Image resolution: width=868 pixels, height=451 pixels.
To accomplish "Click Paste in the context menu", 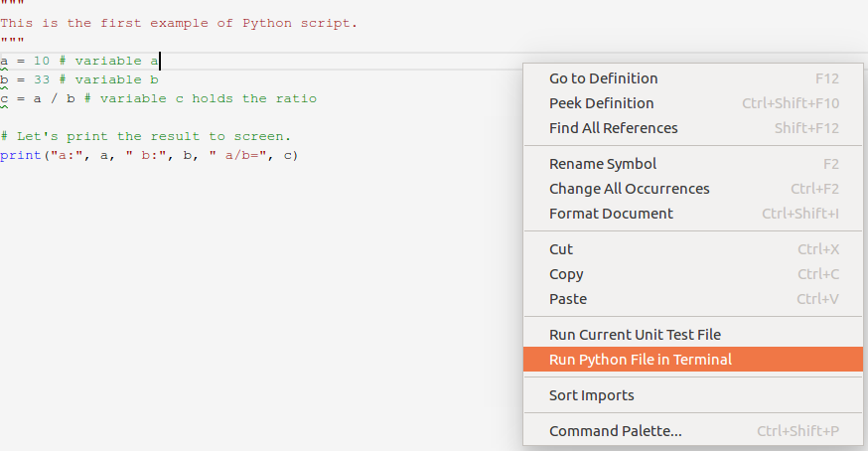I will (x=568, y=299).
